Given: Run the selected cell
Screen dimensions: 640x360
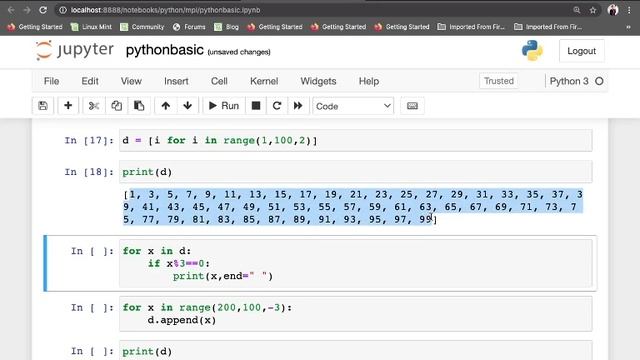Looking at the screenshot, I should point(224,106).
